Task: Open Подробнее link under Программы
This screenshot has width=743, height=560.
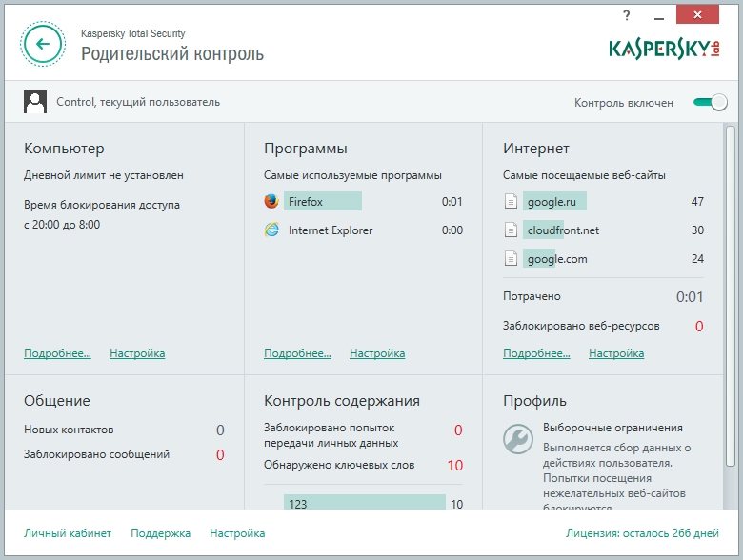Action: tap(297, 353)
